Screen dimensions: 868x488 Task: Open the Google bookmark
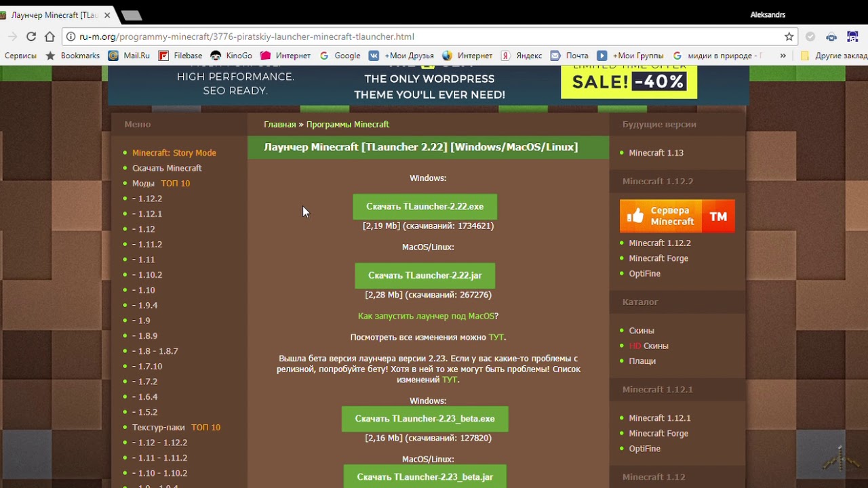[x=340, y=56]
